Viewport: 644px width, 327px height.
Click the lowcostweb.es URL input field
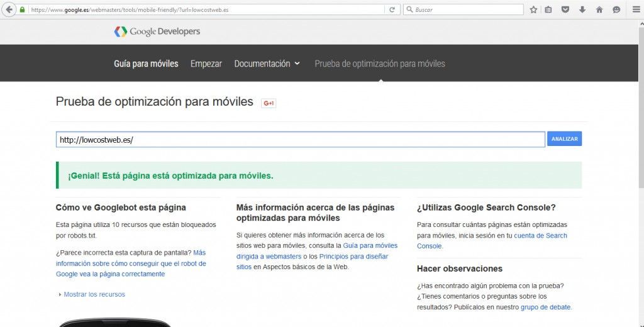[x=300, y=140]
